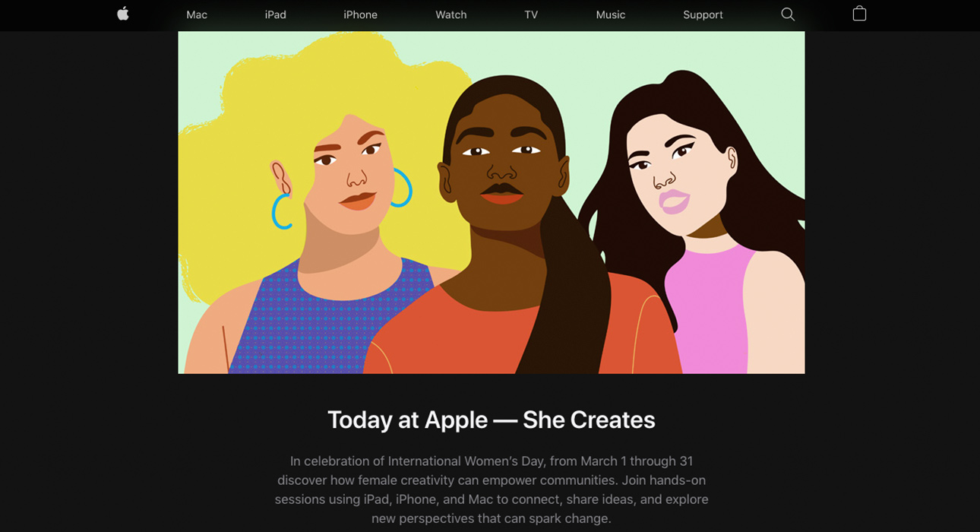This screenshot has height=532, width=980.
Task: Click the pink lips of the dark-haired woman
Action: [674, 201]
